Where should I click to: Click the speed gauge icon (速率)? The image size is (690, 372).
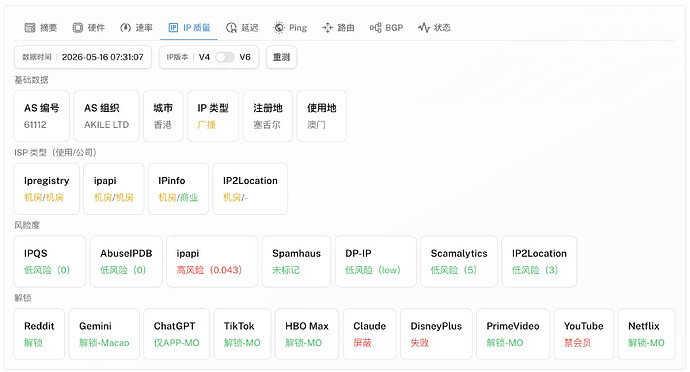[x=125, y=28]
